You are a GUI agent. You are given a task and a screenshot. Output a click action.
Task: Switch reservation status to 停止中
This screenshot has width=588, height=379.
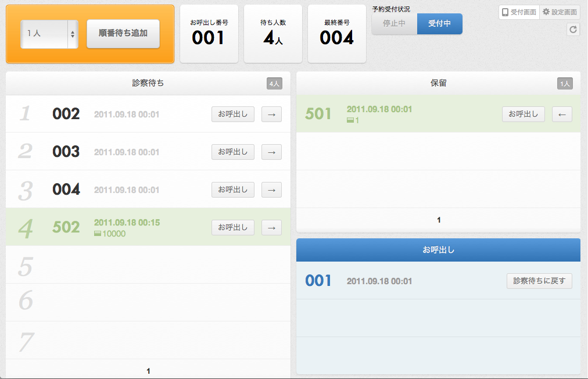(394, 24)
